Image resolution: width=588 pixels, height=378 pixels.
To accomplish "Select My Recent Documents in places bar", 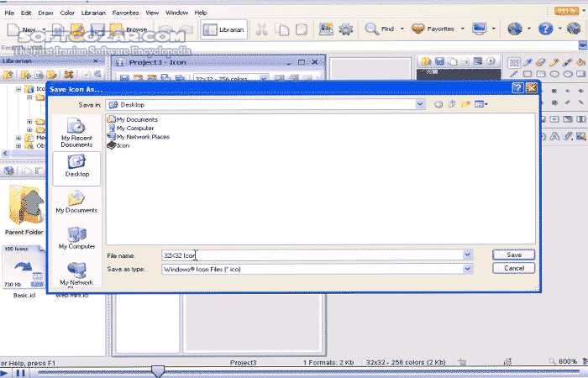I will 76,134.
